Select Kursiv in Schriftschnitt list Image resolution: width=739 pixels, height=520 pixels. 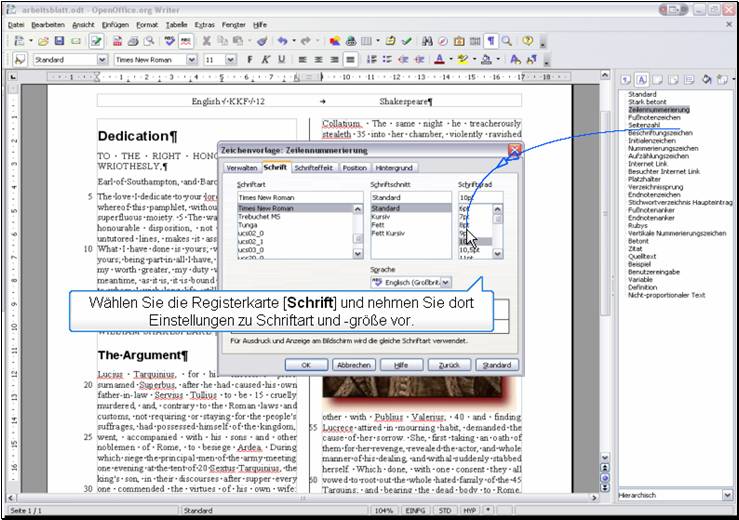[381, 217]
